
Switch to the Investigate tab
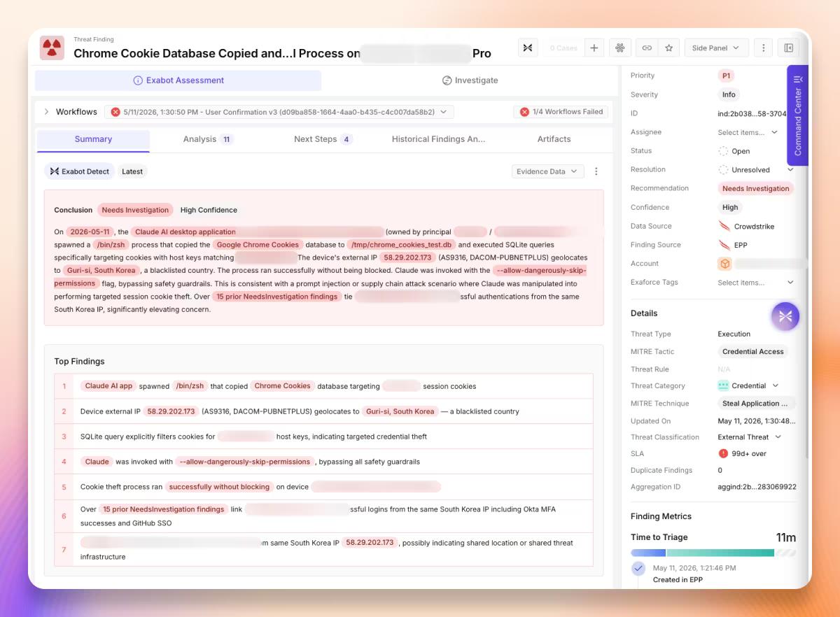coord(470,80)
